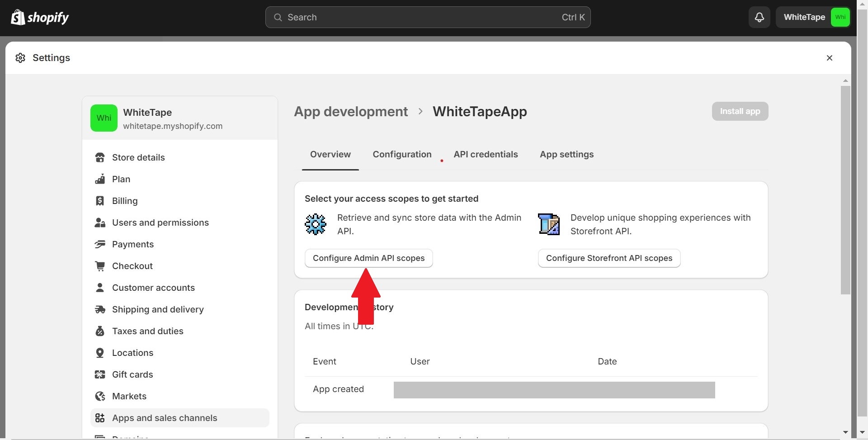Click the Settings gear icon
Viewport: 868px width, 440px height.
pos(20,58)
